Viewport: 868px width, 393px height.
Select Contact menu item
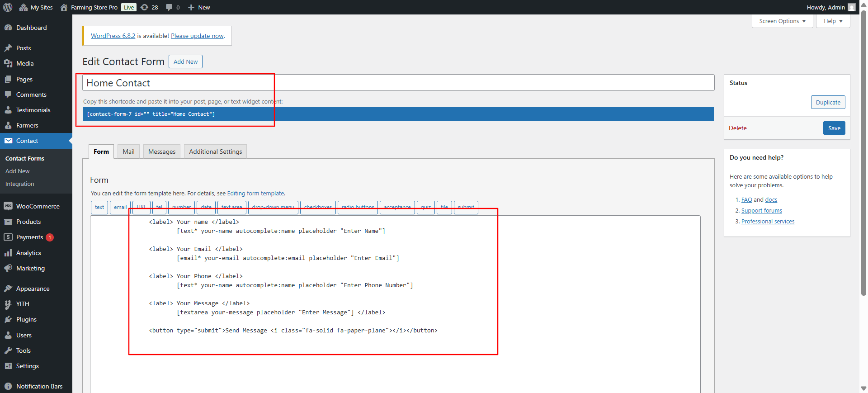[36, 141]
